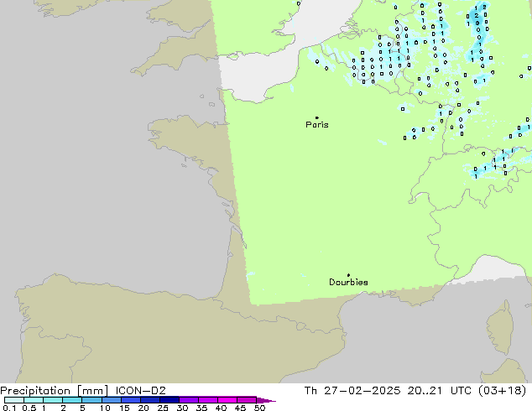
Task: Pick the 30 to 35 mm violet swatch
Action: click(189, 400)
